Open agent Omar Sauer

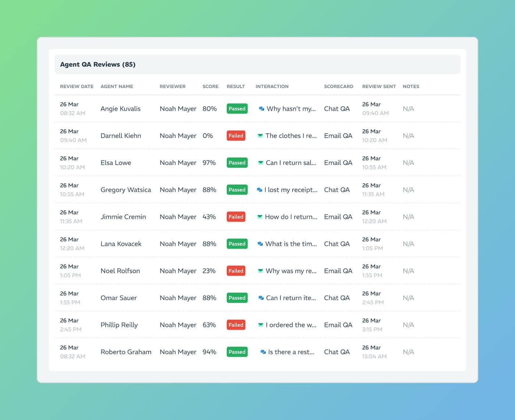(x=118, y=298)
